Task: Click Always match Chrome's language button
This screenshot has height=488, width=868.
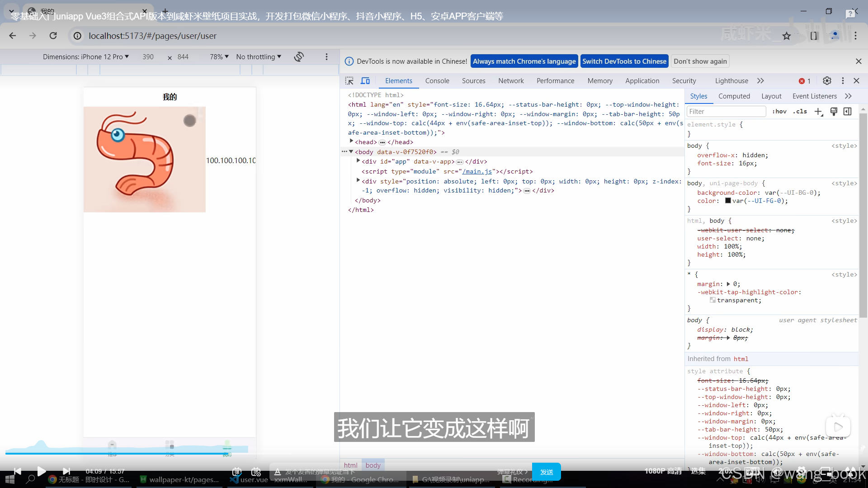Action: click(524, 61)
